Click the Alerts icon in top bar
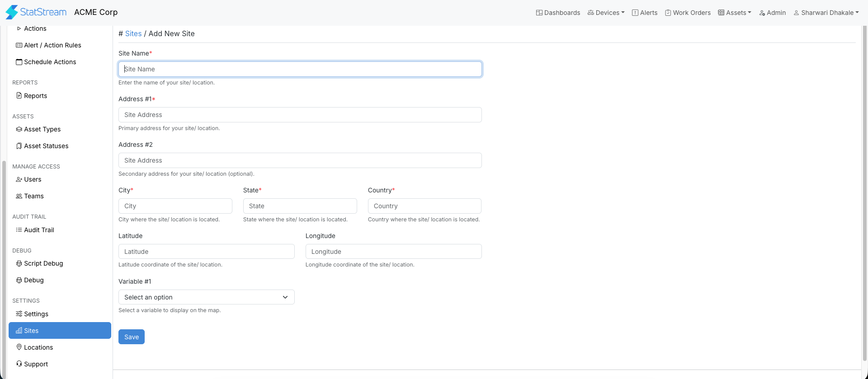868x379 pixels. pyautogui.click(x=635, y=13)
